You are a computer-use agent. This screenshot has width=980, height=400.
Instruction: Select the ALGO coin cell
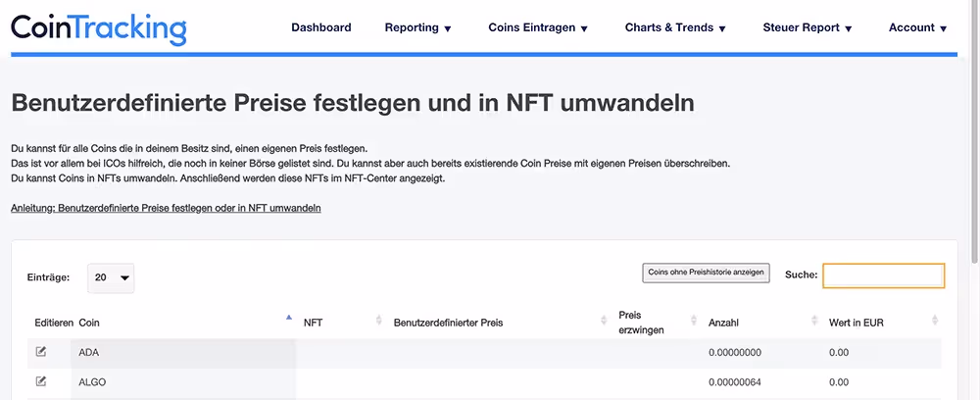(x=183, y=382)
